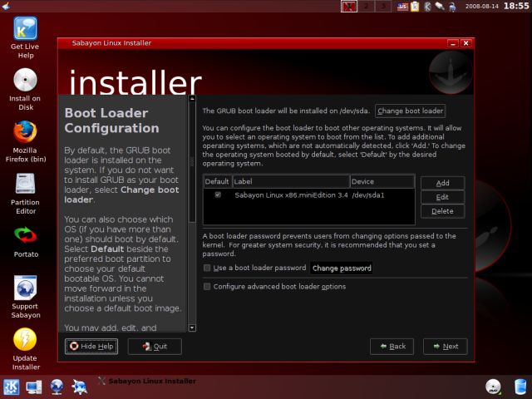
Task: Click the computer monitor icon in bottom panel
Action: pyautogui.click(x=34, y=387)
